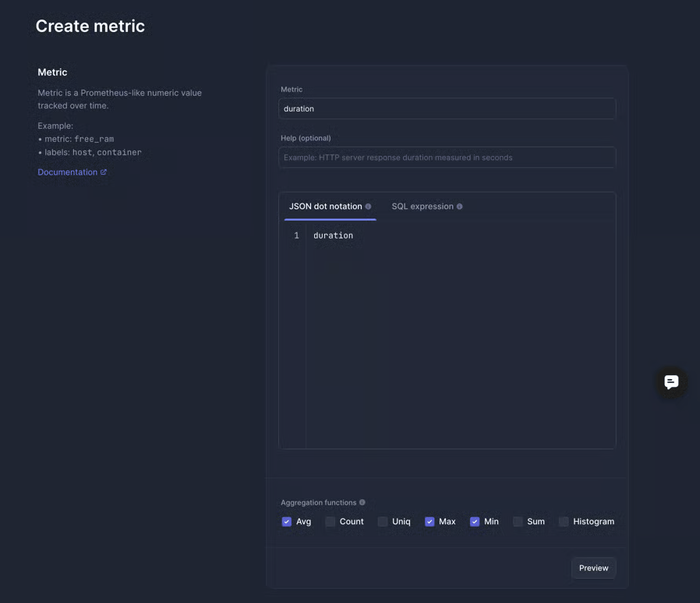
Task: Click the free_ram example text
Action: click(94, 139)
